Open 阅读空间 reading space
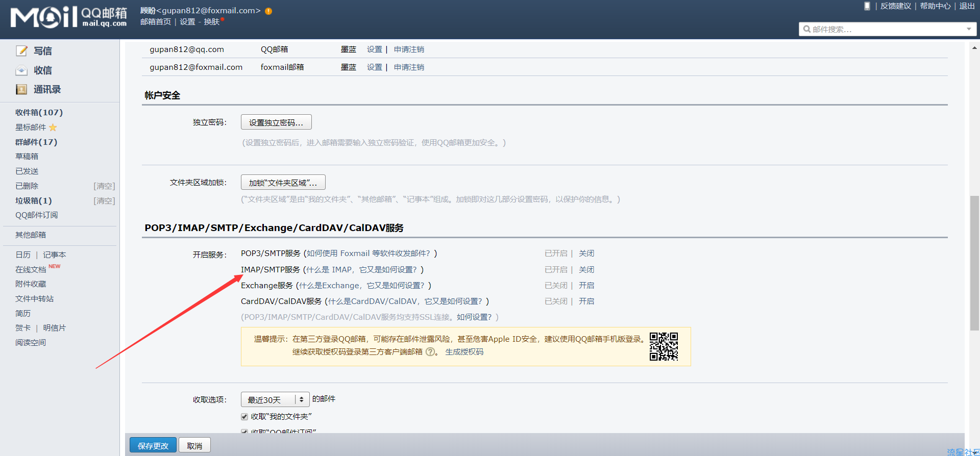This screenshot has width=980, height=456. click(x=31, y=343)
